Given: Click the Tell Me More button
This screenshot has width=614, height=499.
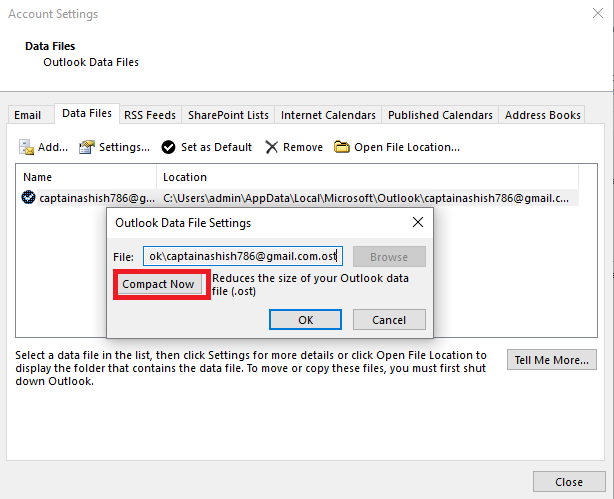Looking at the screenshot, I should pos(552,360).
